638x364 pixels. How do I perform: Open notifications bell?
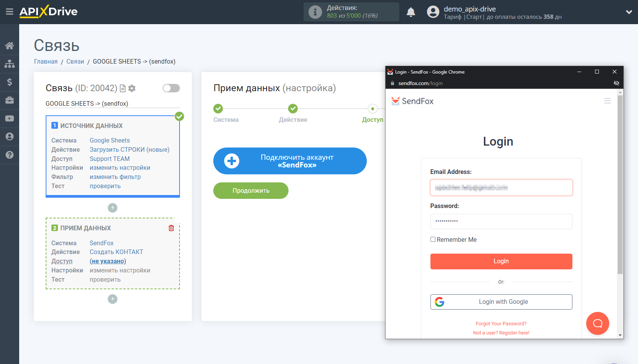coord(411,12)
